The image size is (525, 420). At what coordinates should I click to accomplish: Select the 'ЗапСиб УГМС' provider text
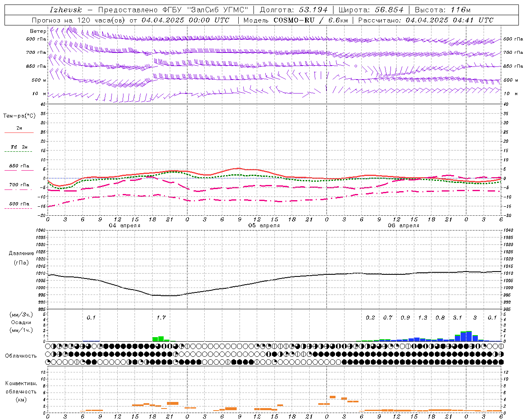tap(218, 10)
